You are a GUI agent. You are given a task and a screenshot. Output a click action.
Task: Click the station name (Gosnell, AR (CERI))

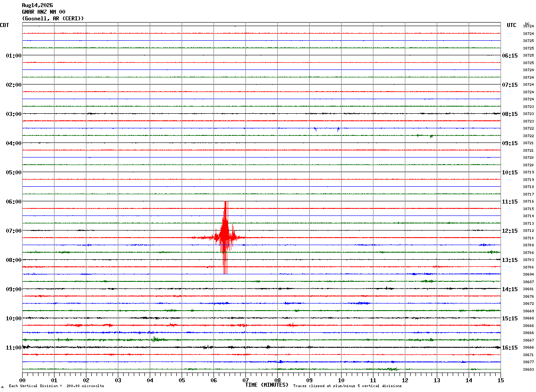[x=53, y=19]
